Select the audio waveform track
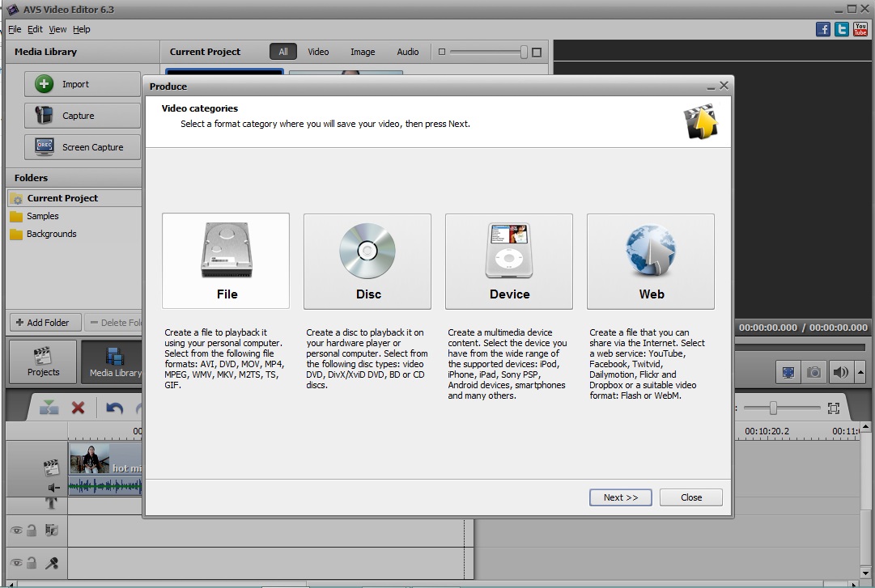875x588 pixels. click(105, 486)
